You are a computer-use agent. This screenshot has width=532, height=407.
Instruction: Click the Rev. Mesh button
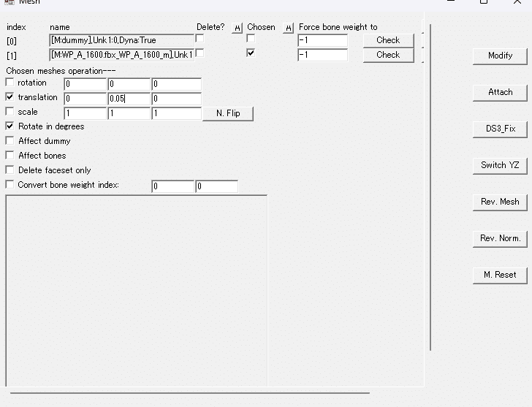(500, 202)
